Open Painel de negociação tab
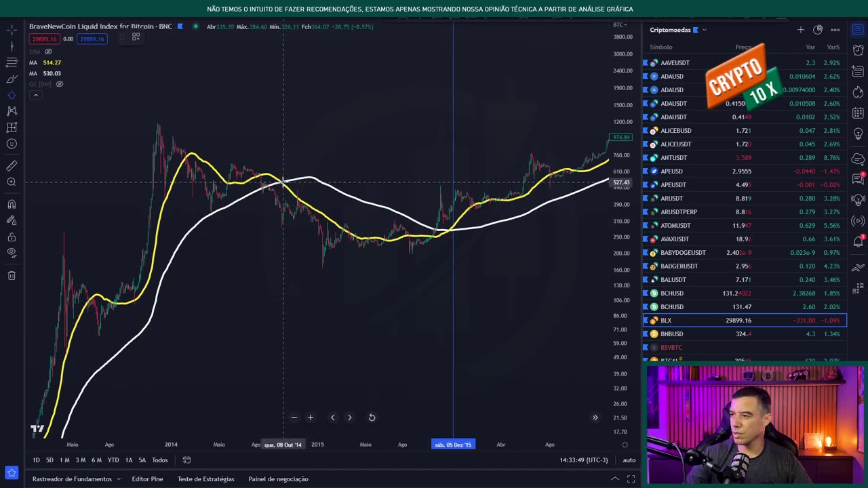 coord(278,479)
